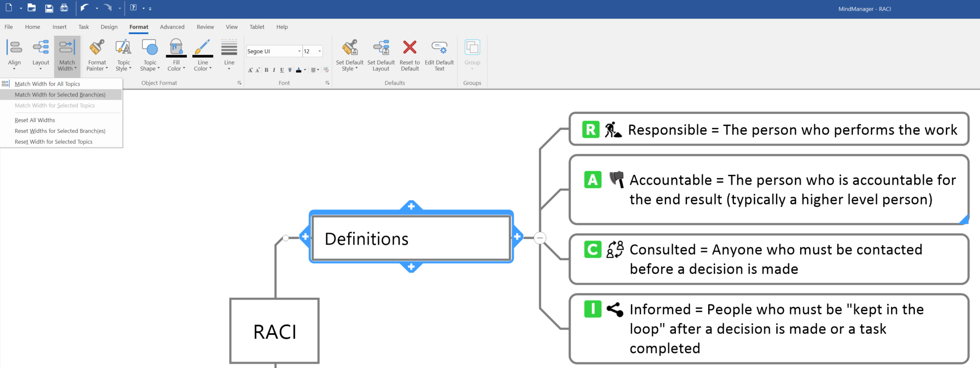Collapse the Definitions branch with the minus circle

click(540, 238)
